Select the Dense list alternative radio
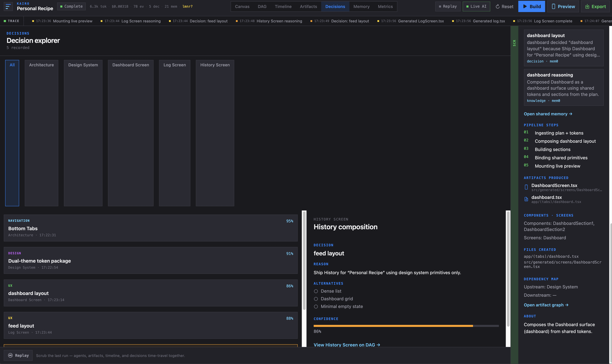Screen dimensions: 612x364 coord(316,291)
